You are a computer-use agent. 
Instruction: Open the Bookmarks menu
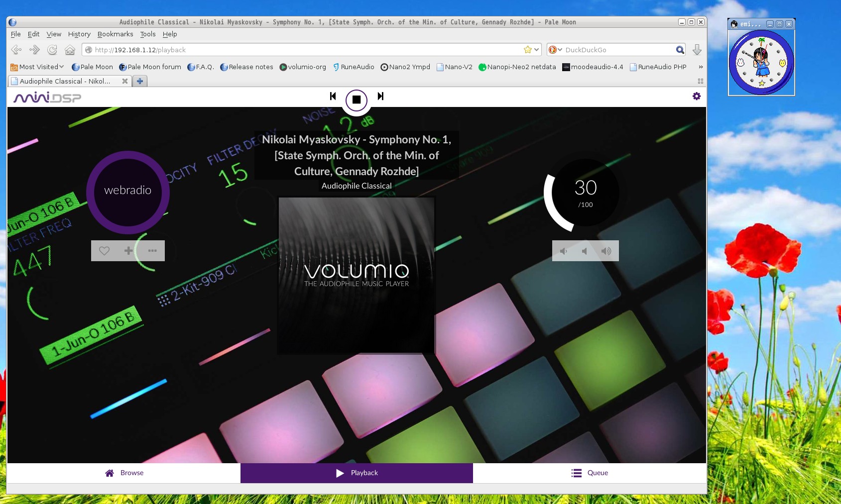click(x=115, y=34)
